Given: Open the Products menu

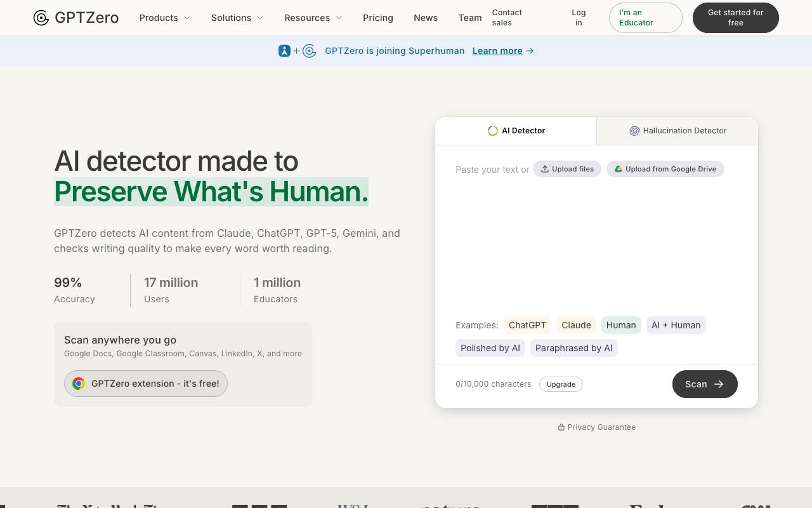Looking at the screenshot, I should pyautogui.click(x=165, y=18).
